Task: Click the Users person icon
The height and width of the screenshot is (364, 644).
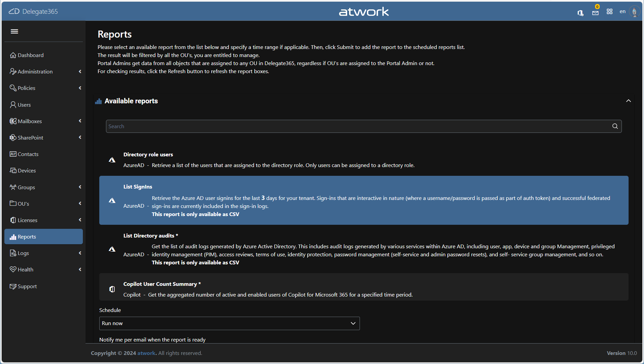Action: 13,105
